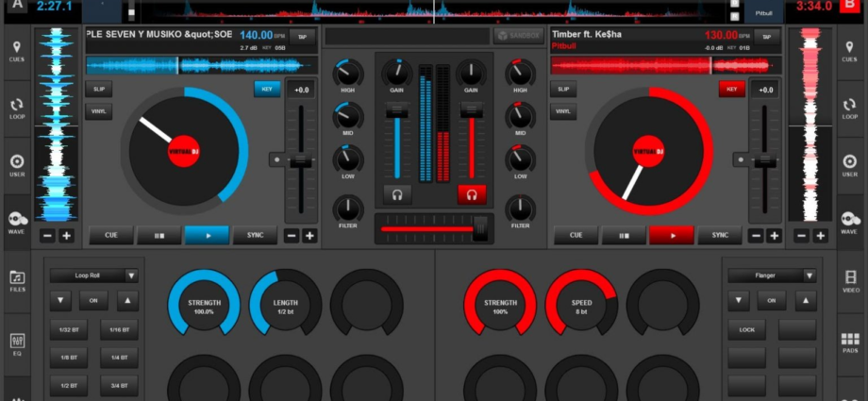Open the right Loop panel icon
The width and height of the screenshot is (868, 401).
849,109
